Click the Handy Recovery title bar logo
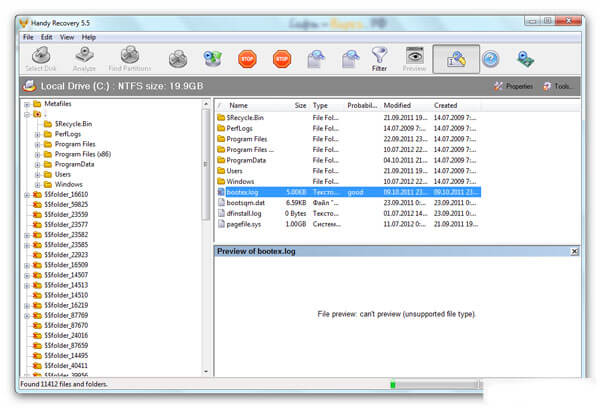 (24, 23)
